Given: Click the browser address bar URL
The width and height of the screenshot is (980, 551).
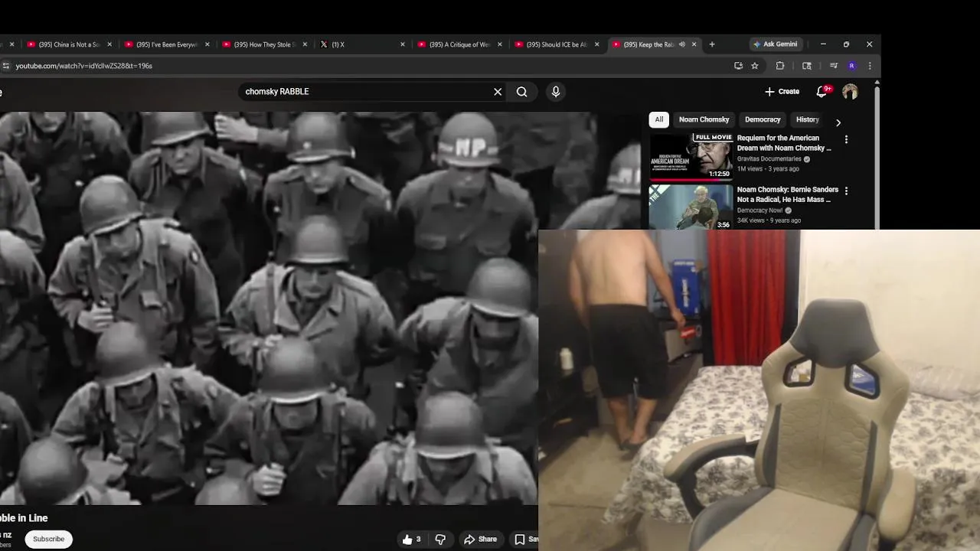Looking at the screenshot, I should coord(84,66).
